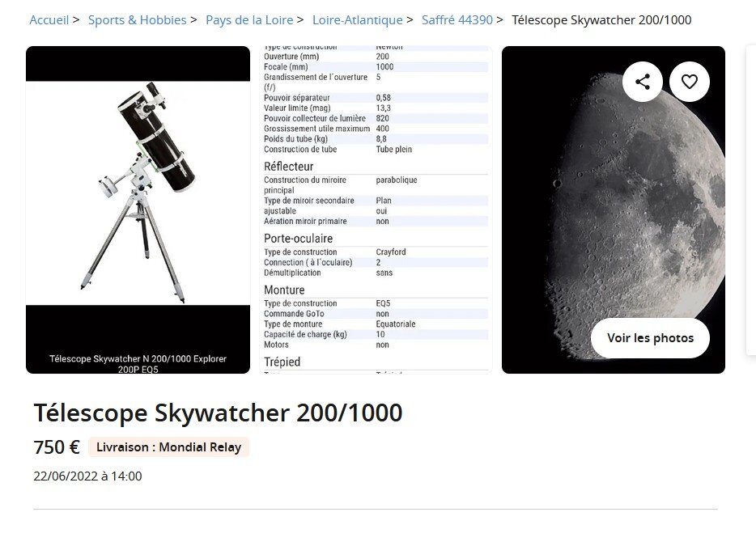Add the telescope listing to favorites
This screenshot has width=756, height=546.
690,81
